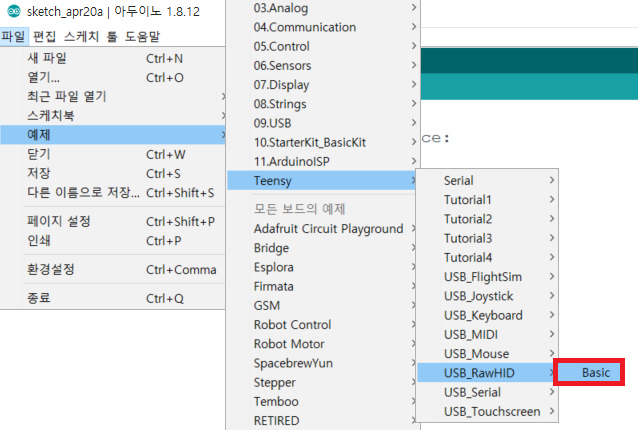
Task: Expand Bridge library examples
Action: tap(323, 248)
